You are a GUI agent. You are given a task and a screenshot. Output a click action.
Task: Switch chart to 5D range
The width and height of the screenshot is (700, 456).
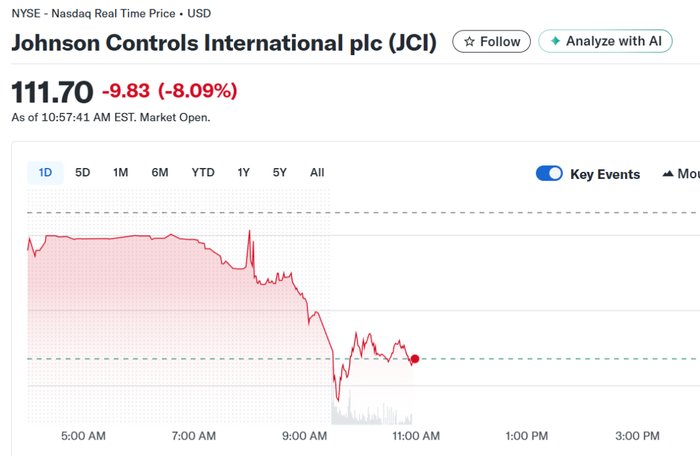click(x=83, y=172)
